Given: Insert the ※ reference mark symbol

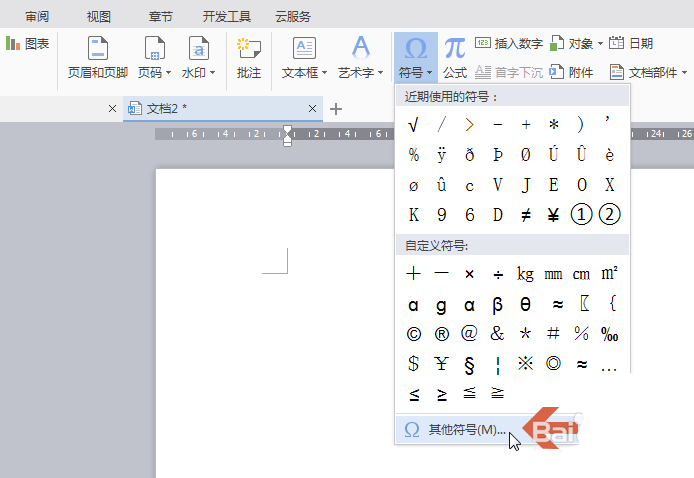Looking at the screenshot, I should pos(525,363).
